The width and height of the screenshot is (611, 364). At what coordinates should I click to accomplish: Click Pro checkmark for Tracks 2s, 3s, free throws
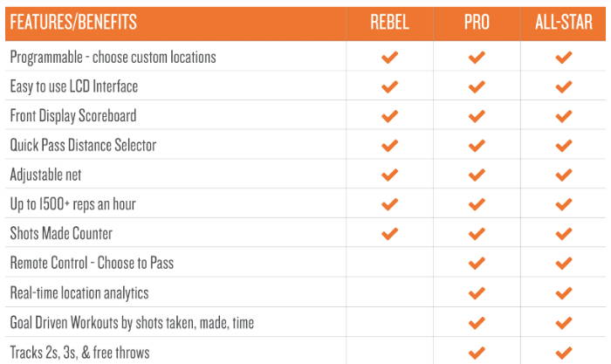[x=477, y=353]
